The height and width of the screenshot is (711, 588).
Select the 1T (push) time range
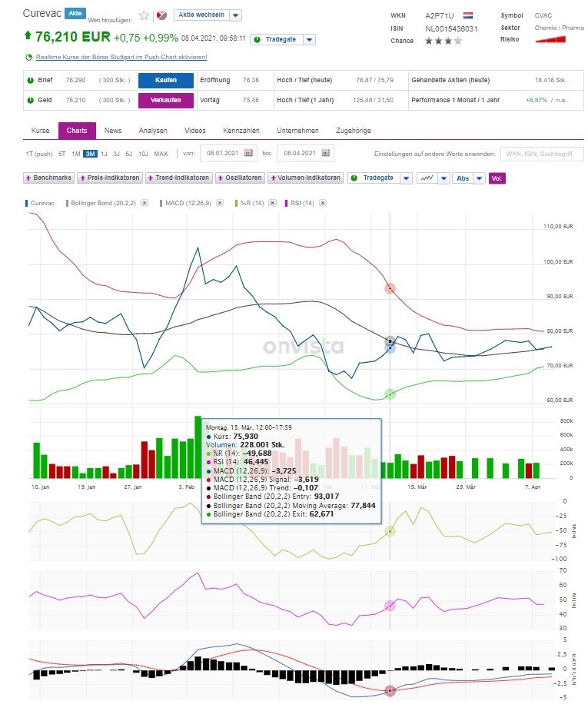pyautogui.click(x=39, y=154)
